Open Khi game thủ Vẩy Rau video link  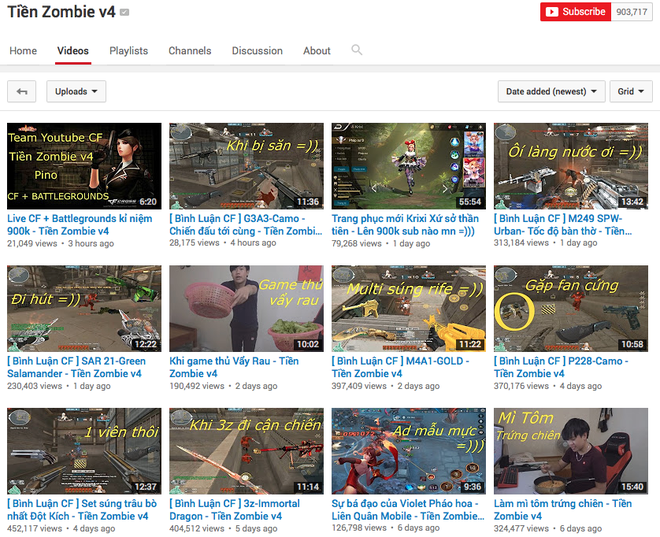coord(234,367)
